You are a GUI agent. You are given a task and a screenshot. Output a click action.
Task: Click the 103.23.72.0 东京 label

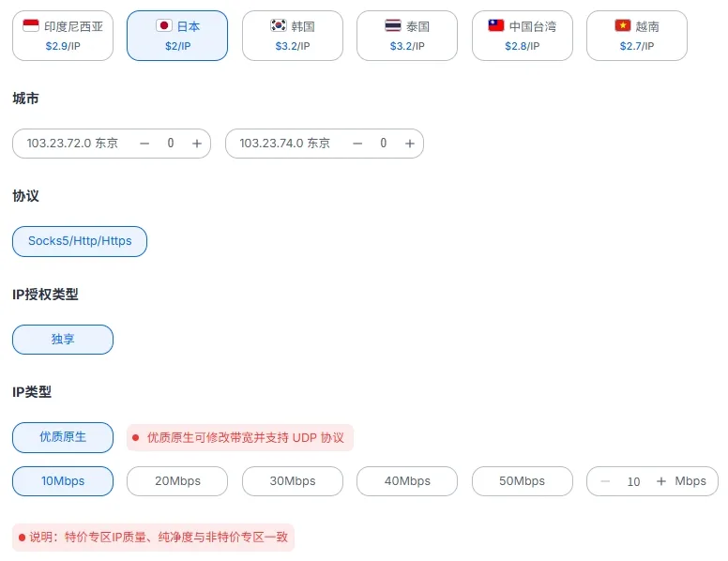(x=72, y=143)
